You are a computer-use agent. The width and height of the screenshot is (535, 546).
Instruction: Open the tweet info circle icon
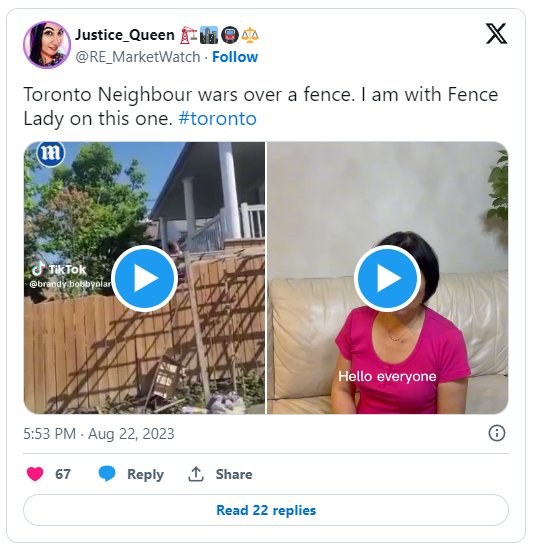click(497, 434)
